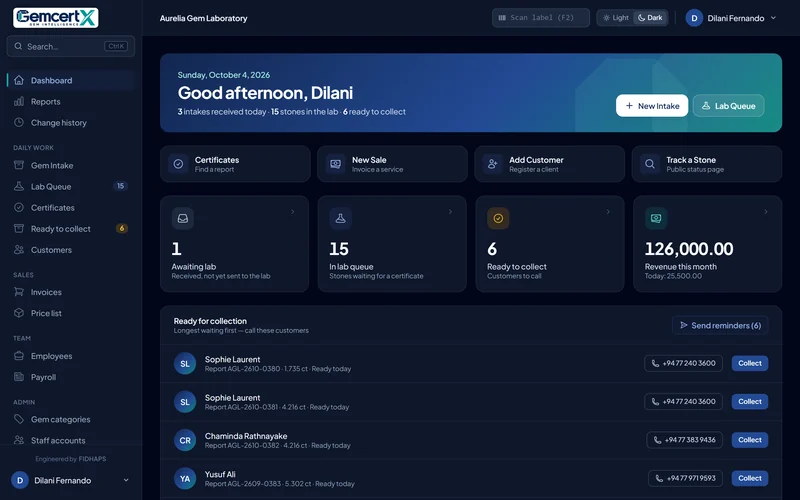Click the Track a Stone magnifier icon
Screen dimensions: 800x500
coord(649,164)
